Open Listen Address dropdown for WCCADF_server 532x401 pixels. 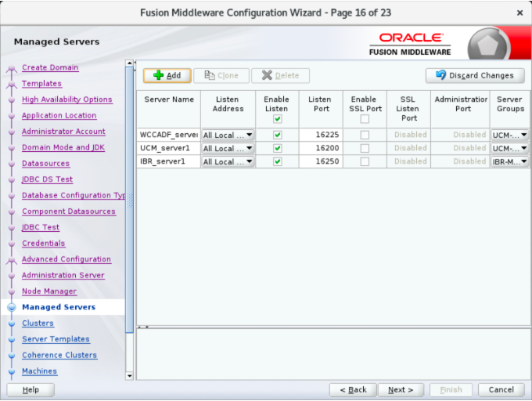pyautogui.click(x=228, y=135)
